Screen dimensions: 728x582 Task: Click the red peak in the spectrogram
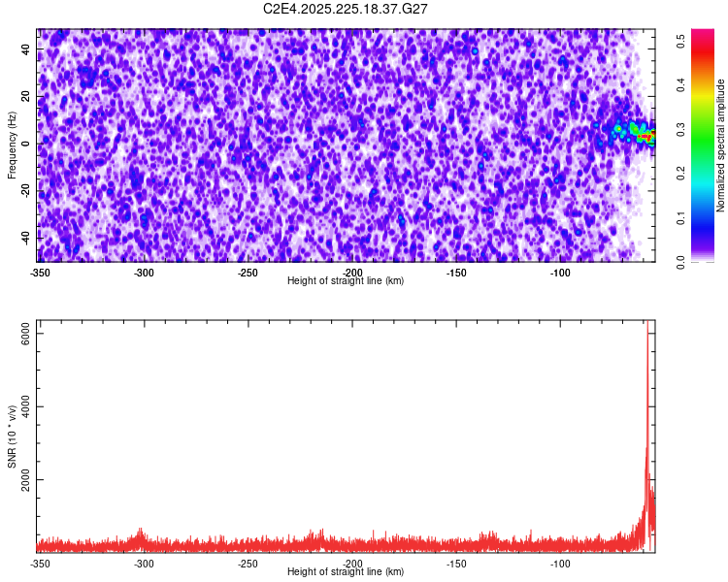point(645,136)
